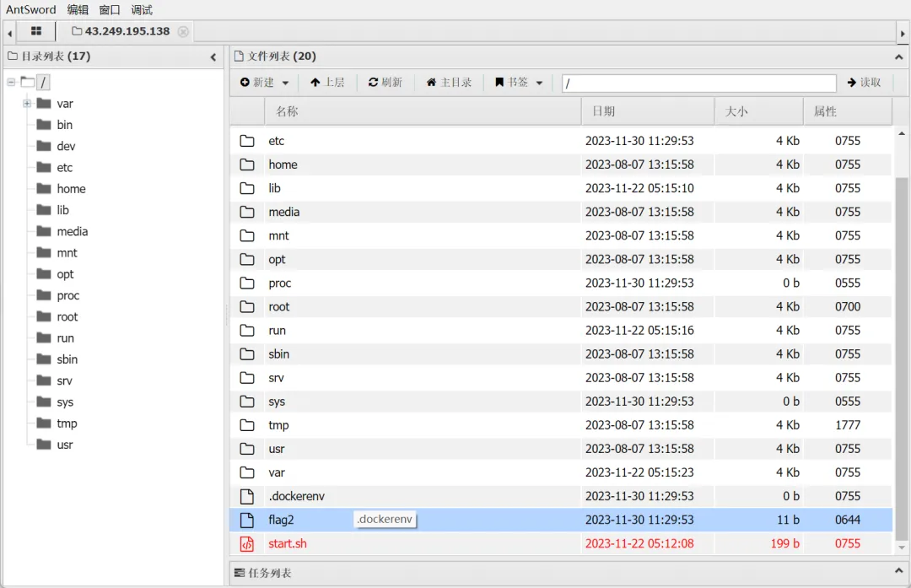Click usr folder icon in file list

tap(247, 449)
